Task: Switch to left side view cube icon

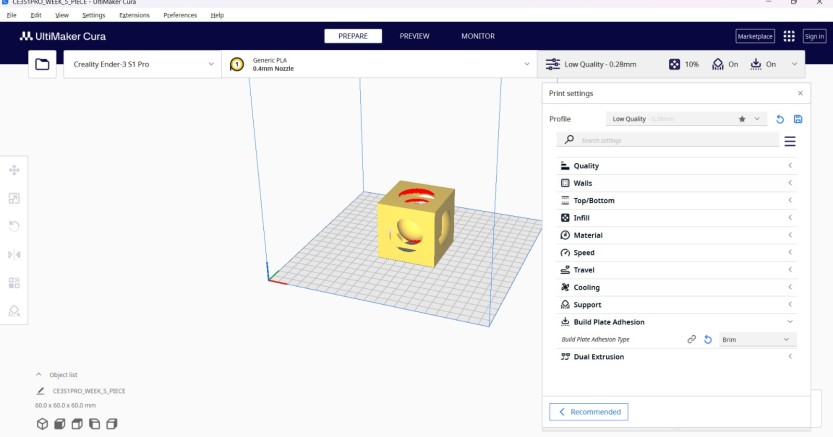Action: (x=95, y=424)
